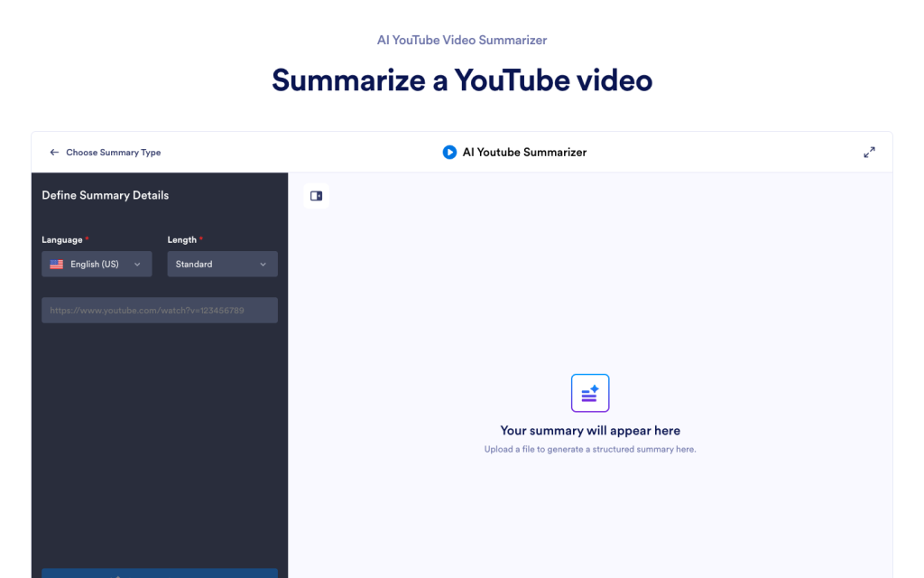Click the back arrow beside Choose Summary Type
This screenshot has width=924, height=578.
(54, 152)
